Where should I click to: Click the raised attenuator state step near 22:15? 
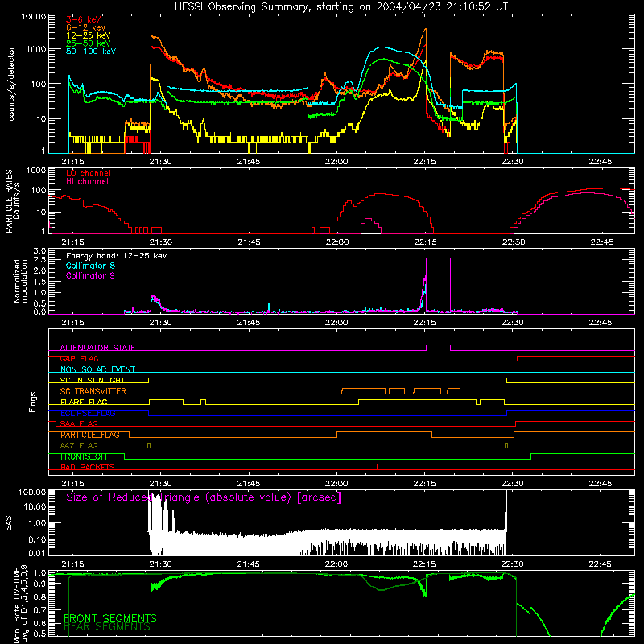tap(438, 345)
